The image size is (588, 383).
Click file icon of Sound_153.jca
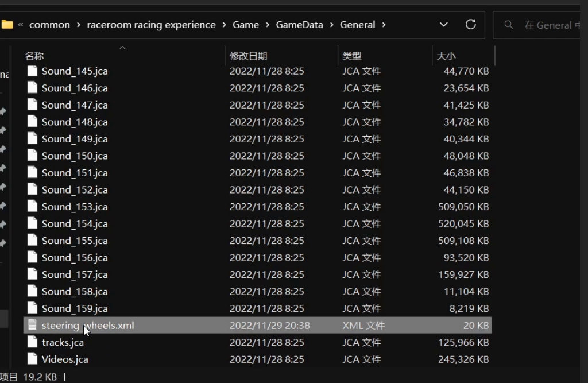pyautogui.click(x=33, y=206)
